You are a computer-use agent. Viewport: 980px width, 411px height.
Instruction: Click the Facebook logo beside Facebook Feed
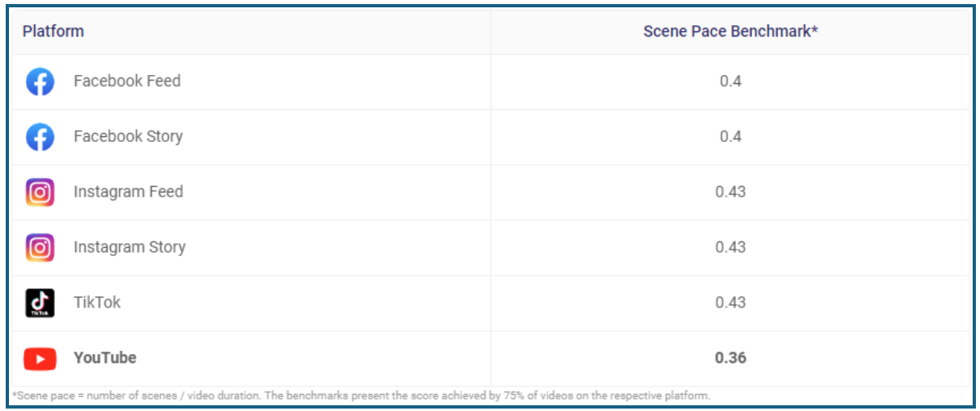[x=40, y=82]
